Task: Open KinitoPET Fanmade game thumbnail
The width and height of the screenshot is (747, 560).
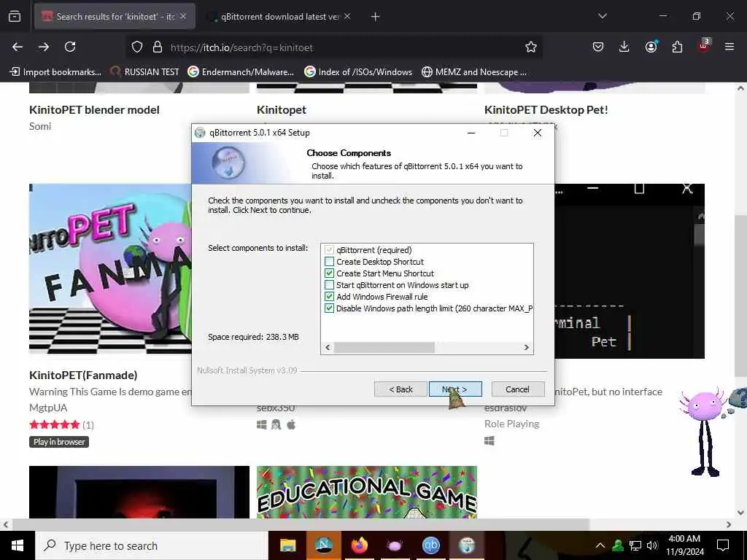Action: coord(110,268)
